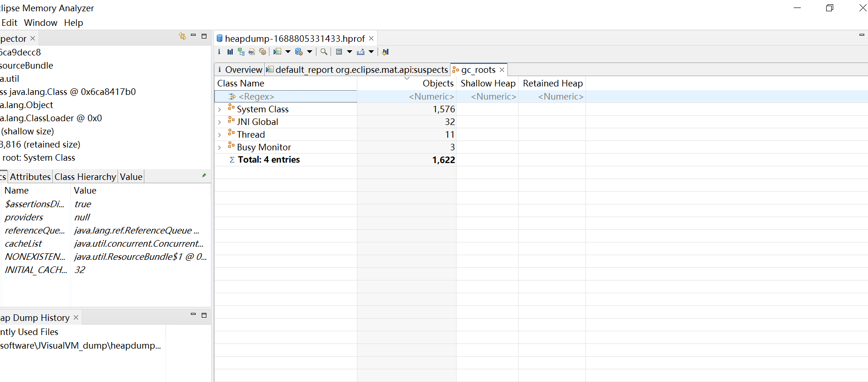Expand the JNI Global tree row
Image resolution: width=868 pixels, height=382 pixels.
pyautogui.click(x=220, y=122)
